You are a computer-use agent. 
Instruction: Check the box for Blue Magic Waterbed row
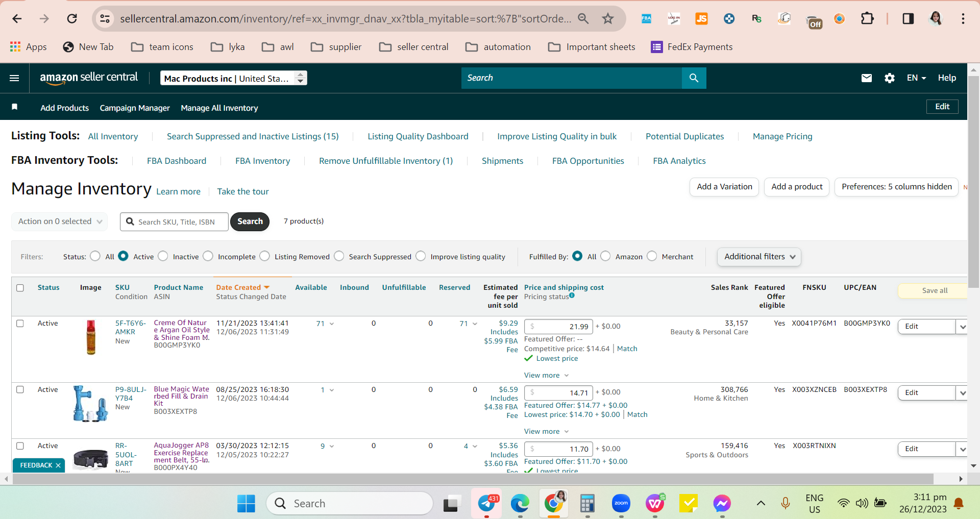pos(20,390)
